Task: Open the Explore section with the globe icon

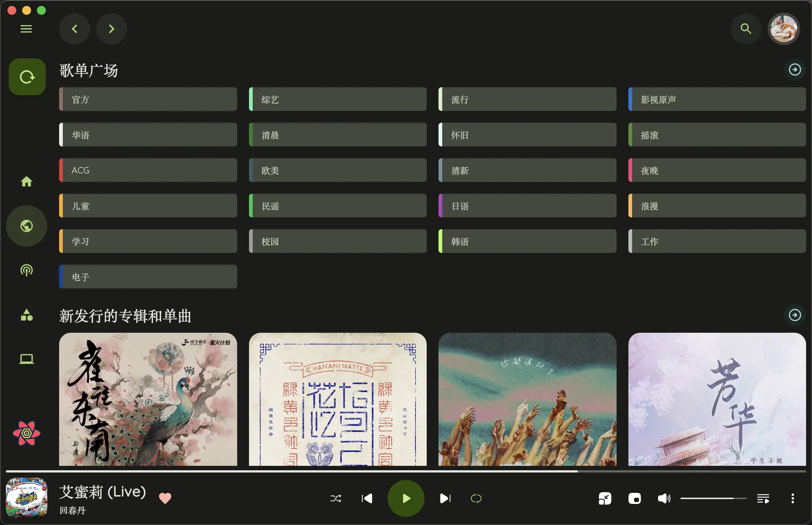Action: (27, 226)
